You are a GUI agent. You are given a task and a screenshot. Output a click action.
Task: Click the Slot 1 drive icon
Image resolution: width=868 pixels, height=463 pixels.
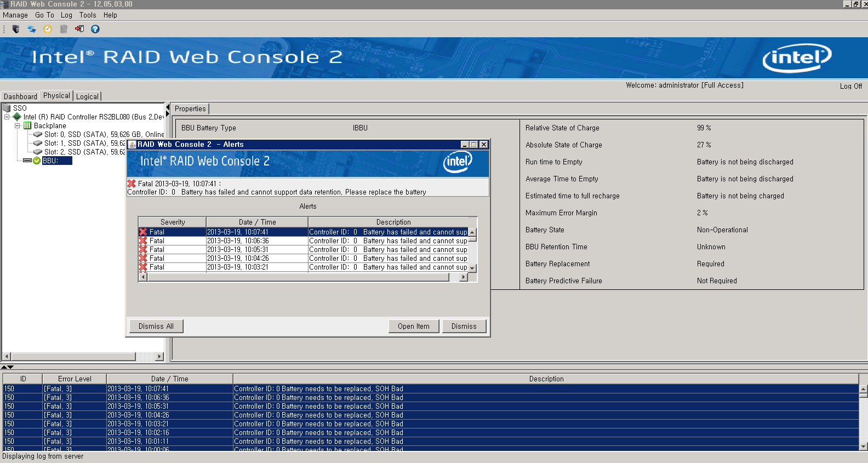click(38, 143)
